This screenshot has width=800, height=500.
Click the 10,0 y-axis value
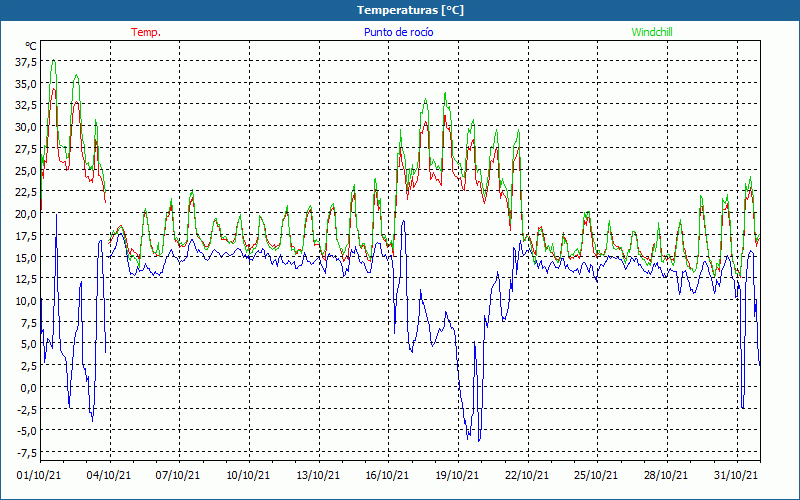click(27, 300)
